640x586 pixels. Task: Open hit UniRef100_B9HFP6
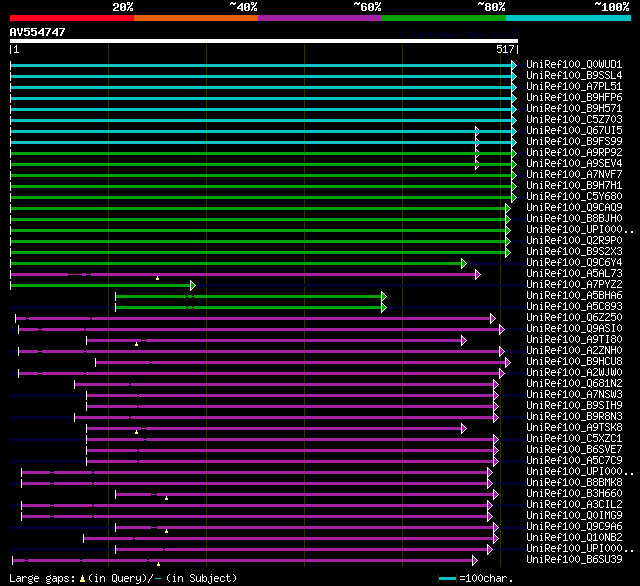574,98
